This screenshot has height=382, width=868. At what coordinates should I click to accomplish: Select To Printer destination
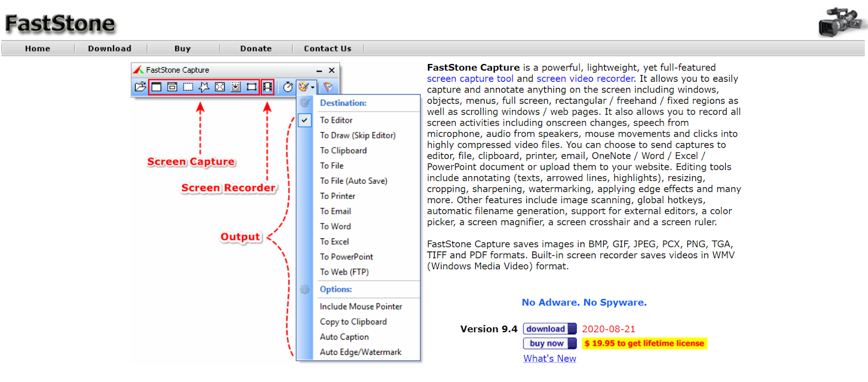pyautogui.click(x=337, y=196)
